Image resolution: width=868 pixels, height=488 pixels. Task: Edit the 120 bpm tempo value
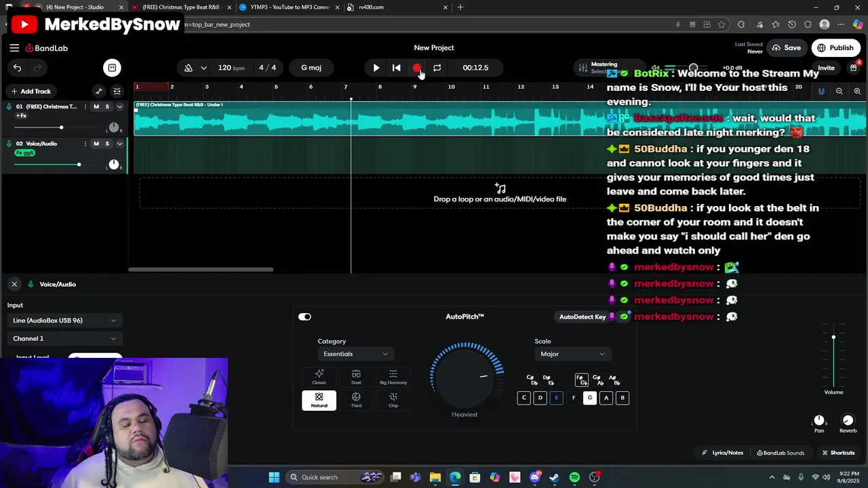[x=231, y=68]
